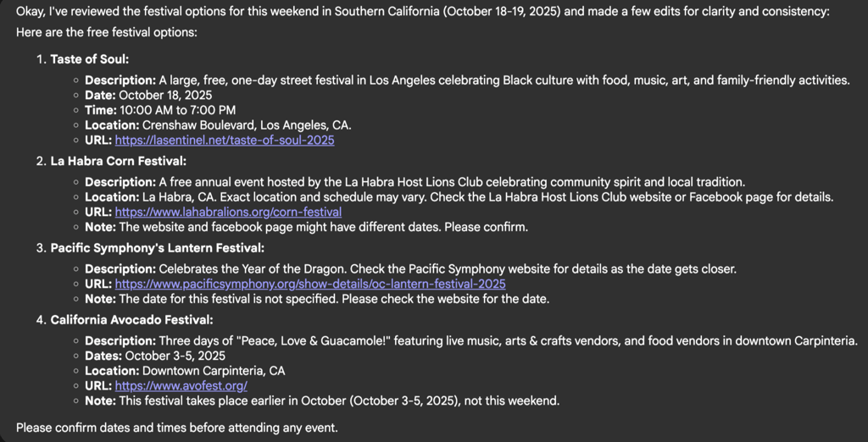Screen dimensions: 868x442
Task: Click the "Taste of Soul:" heading
Action: (x=89, y=59)
